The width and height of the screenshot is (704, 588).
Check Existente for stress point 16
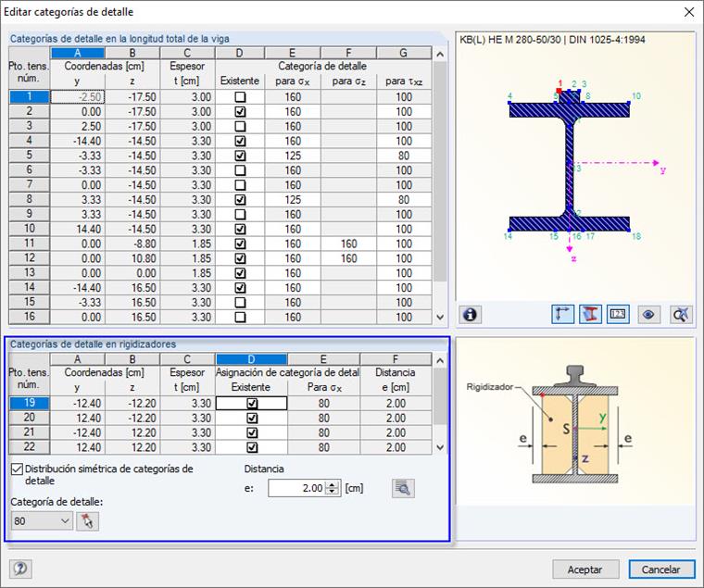point(240,317)
